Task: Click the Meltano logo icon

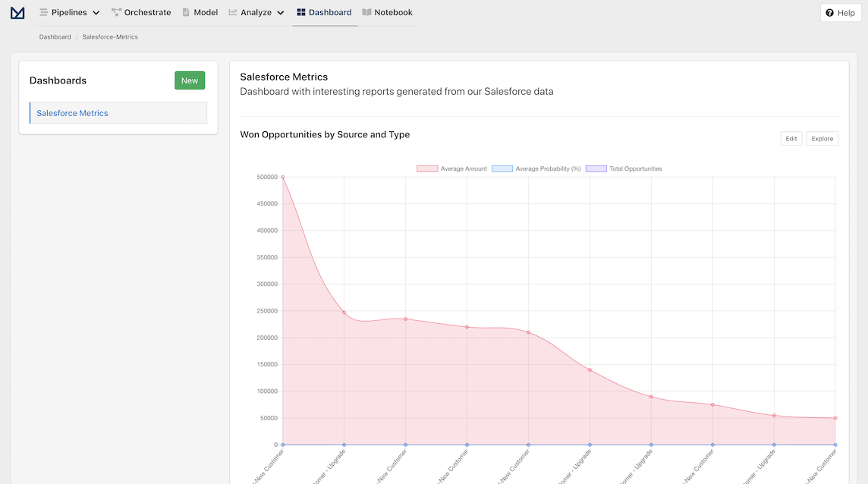Action: pos(17,12)
